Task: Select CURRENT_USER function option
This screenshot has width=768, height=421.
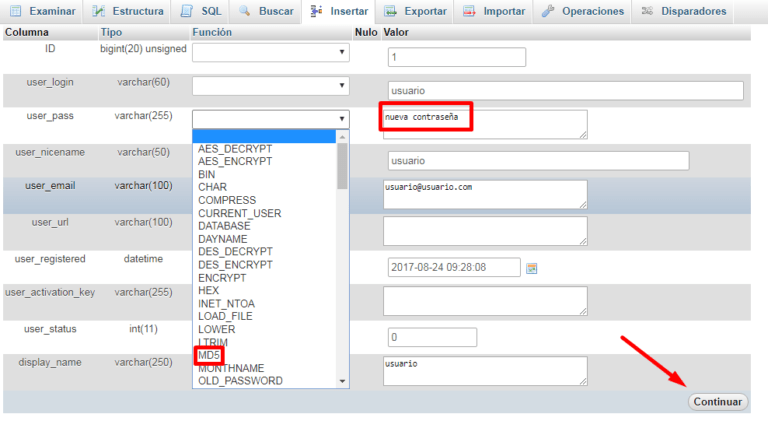Action: click(x=240, y=213)
